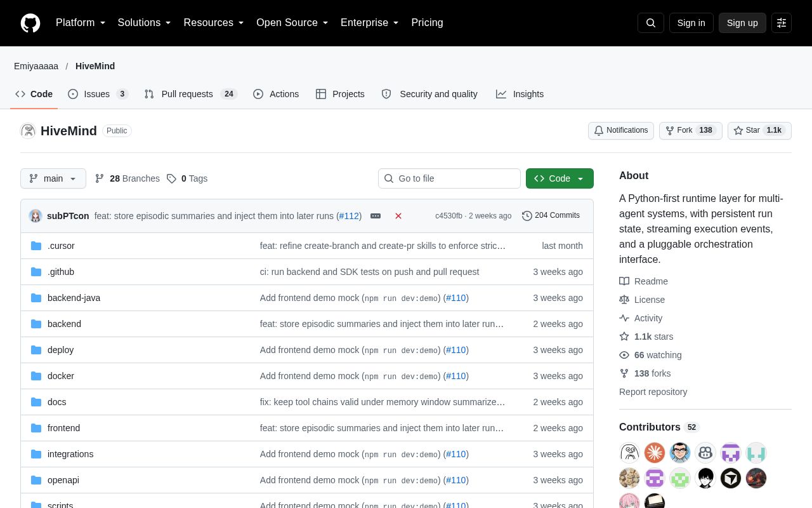Click the Report repository link
This screenshot has height=508, width=812.
click(x=653, y=392)
